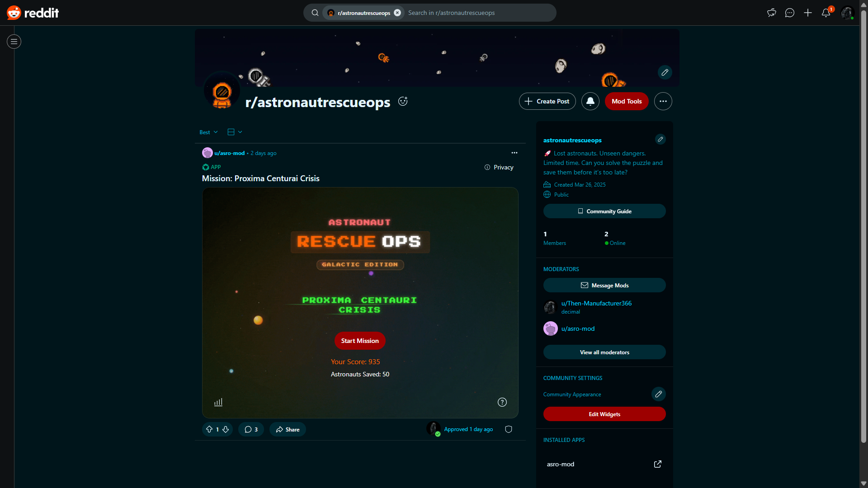Click the edit banner pencil icon
Image resolution: width=868 pixels, height=488 pixels.
pos(665,72)
